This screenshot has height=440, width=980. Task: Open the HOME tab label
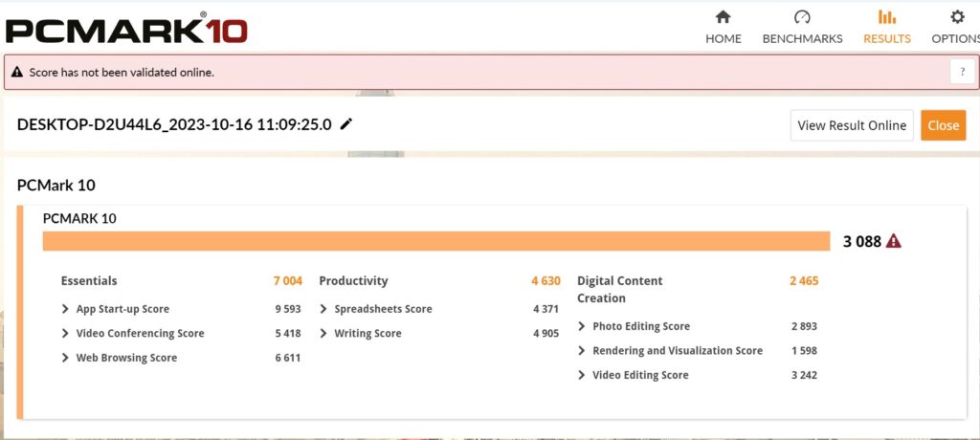point(724,39)
